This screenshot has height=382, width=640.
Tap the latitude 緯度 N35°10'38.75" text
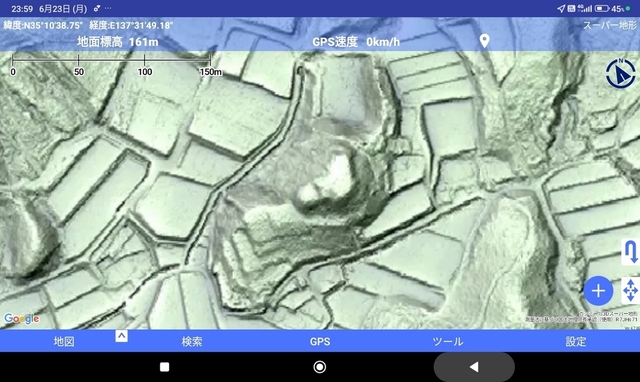pos(43,25)
